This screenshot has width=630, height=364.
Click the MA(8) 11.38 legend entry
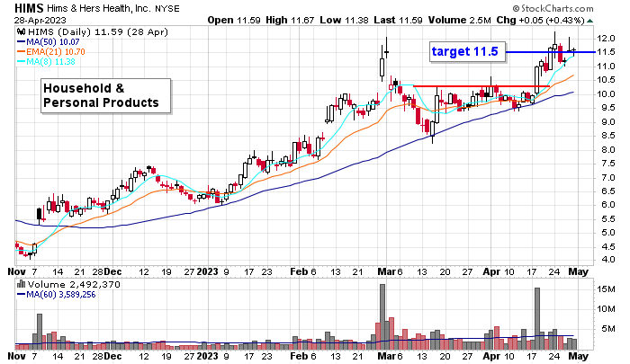50,62
